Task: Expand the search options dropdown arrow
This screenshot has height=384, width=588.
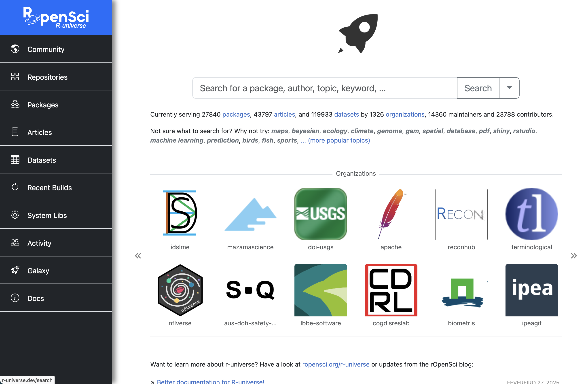Action: (x=509, y=88)
